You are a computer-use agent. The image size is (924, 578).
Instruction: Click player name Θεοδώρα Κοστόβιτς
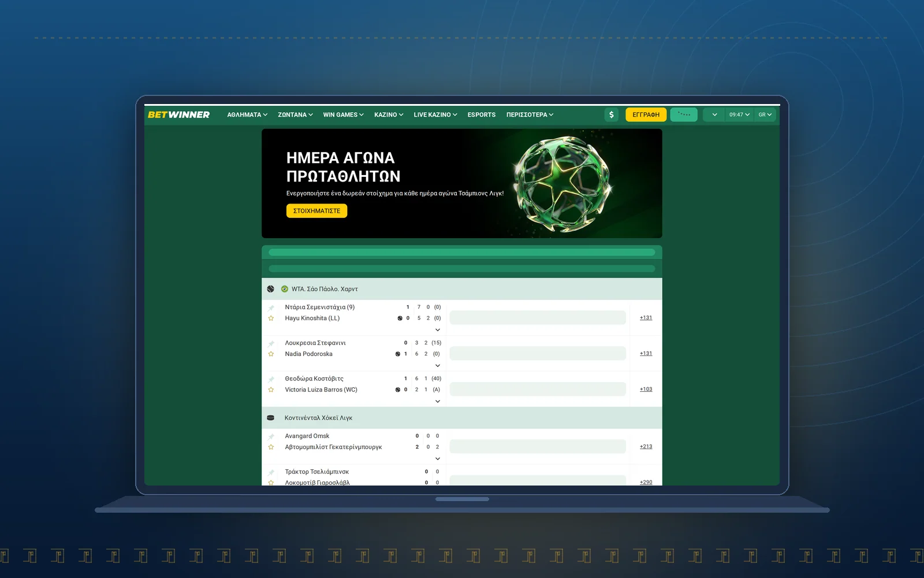pos(314,379)
